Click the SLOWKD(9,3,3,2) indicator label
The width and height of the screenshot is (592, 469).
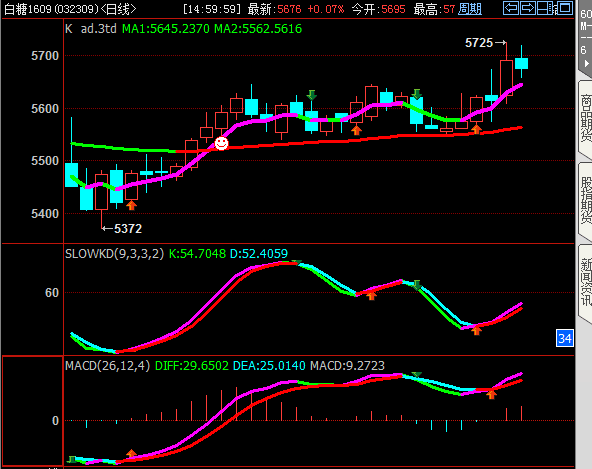(115, 253)
